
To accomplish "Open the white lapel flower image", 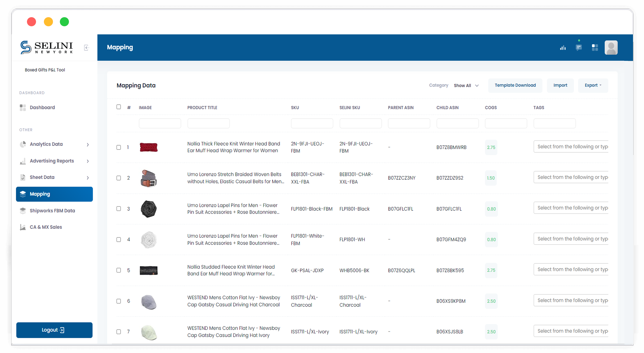I will click(x=149, y=240).
